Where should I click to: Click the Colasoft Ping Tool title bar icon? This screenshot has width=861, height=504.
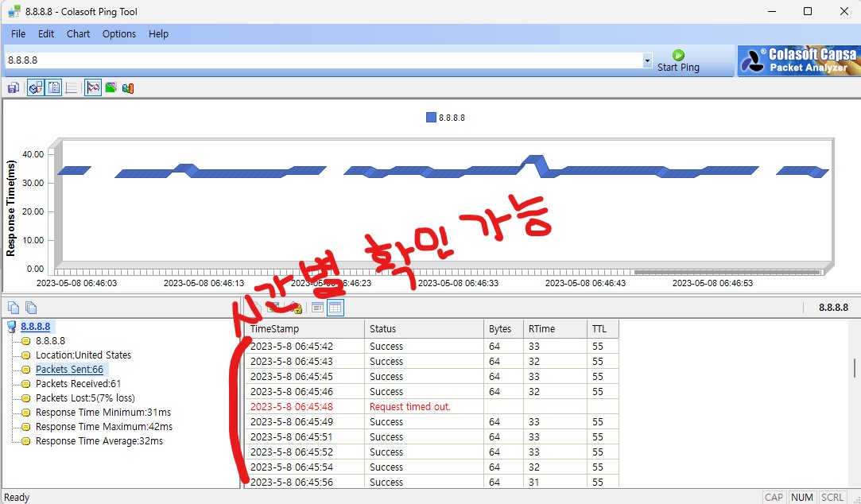click(14, 12)
